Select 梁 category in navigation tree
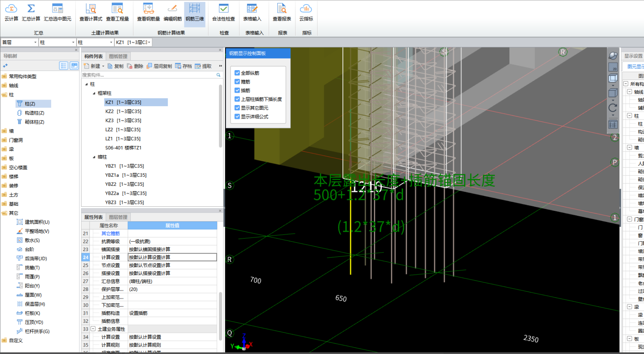Screen dimensions: 644x354 11,149
